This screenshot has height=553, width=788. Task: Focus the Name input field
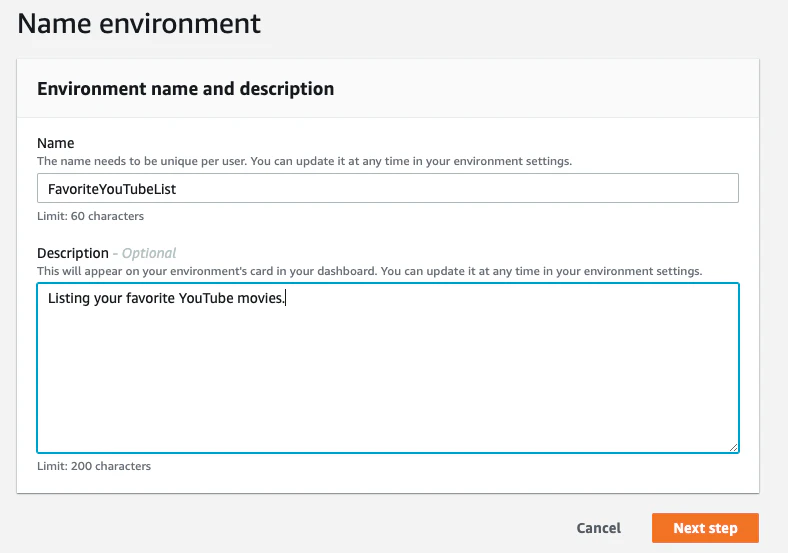click(x=388, y=189)
